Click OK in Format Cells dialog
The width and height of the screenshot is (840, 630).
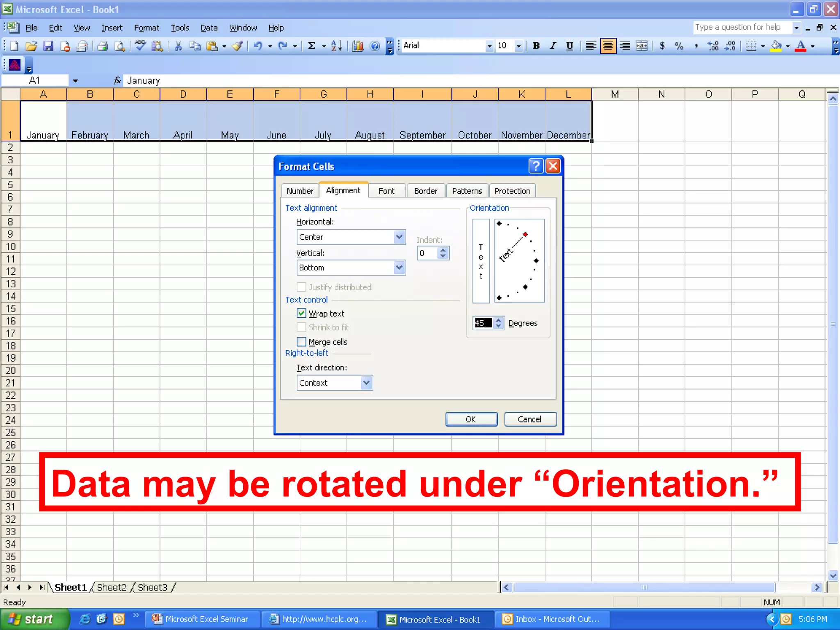click(471, 419)
